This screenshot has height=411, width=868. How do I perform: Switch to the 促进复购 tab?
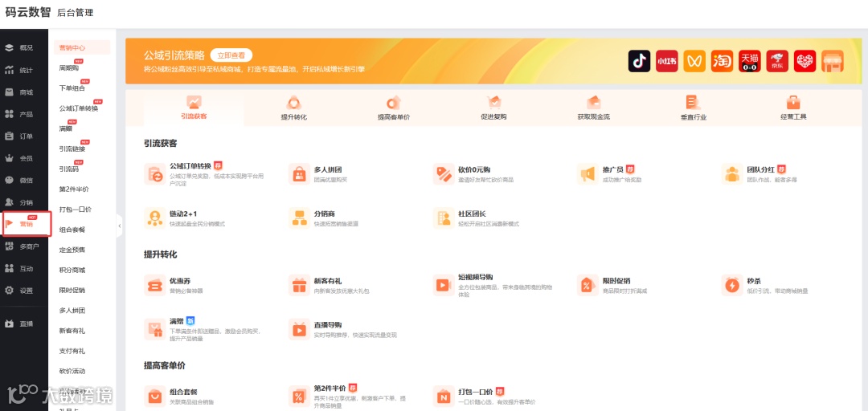[x=493, y=108]
